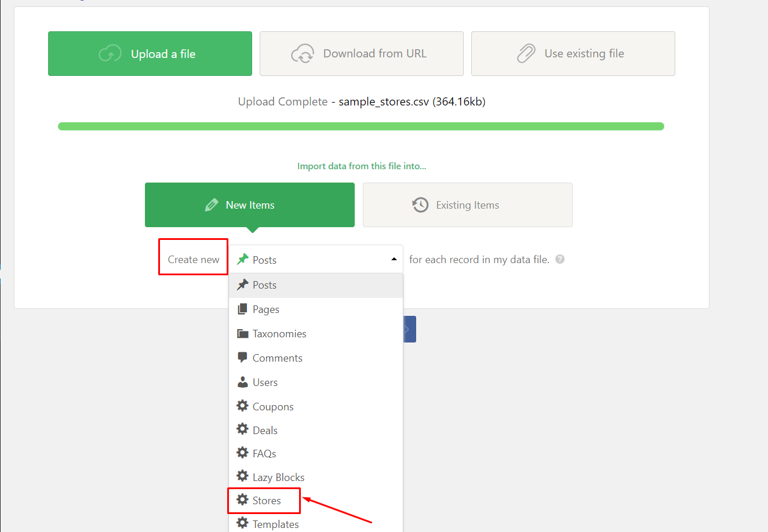This screenshot has width=768, height=532.
Task: Select the Users option
Action: 265,382
